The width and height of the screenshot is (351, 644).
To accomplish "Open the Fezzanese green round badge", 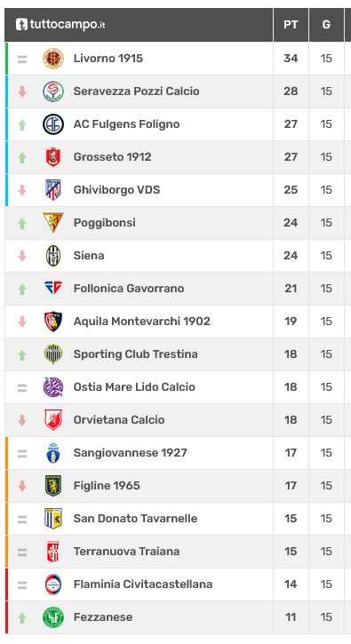I will (53, 616).
